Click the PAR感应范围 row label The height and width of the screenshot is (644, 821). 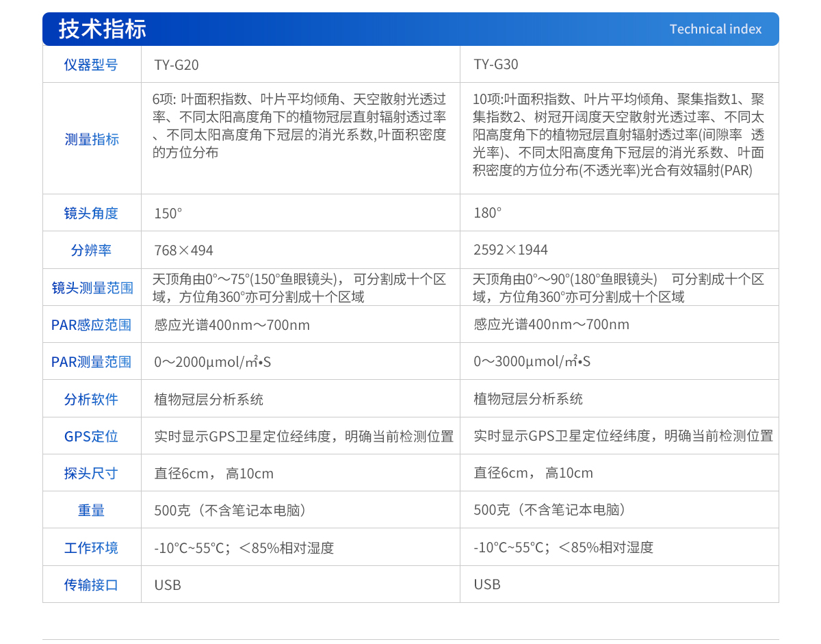point(91,325)
